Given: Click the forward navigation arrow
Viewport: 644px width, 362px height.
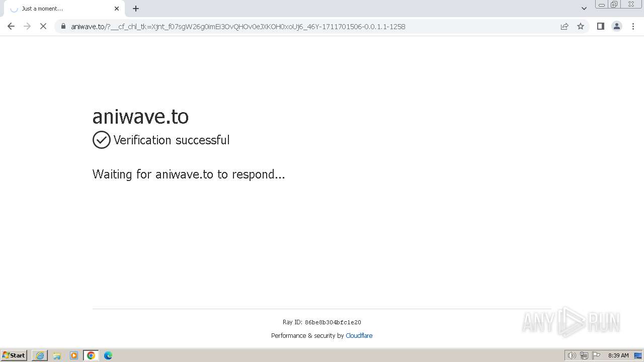Looking at the screenshot, I should (27, 26).
